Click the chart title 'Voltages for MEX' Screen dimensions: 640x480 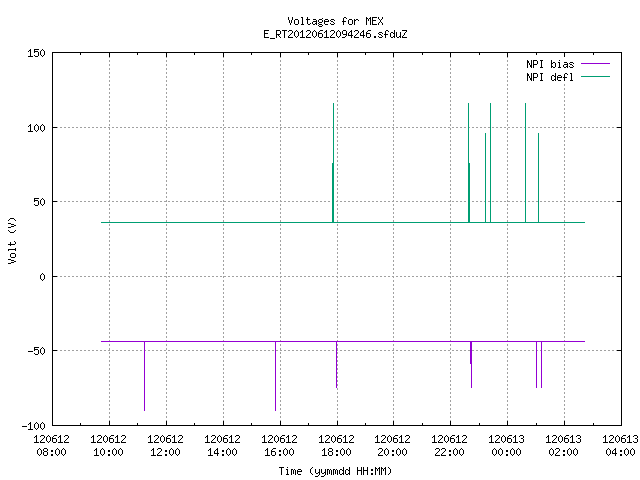(x=335, y=21)
